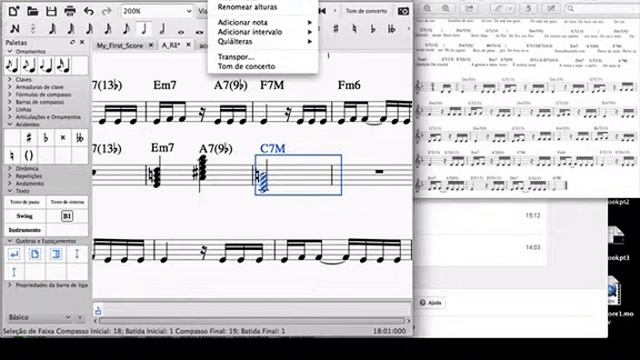The image size is (640, 360).
Task: Select the double whole note duration
Action: 199,31
